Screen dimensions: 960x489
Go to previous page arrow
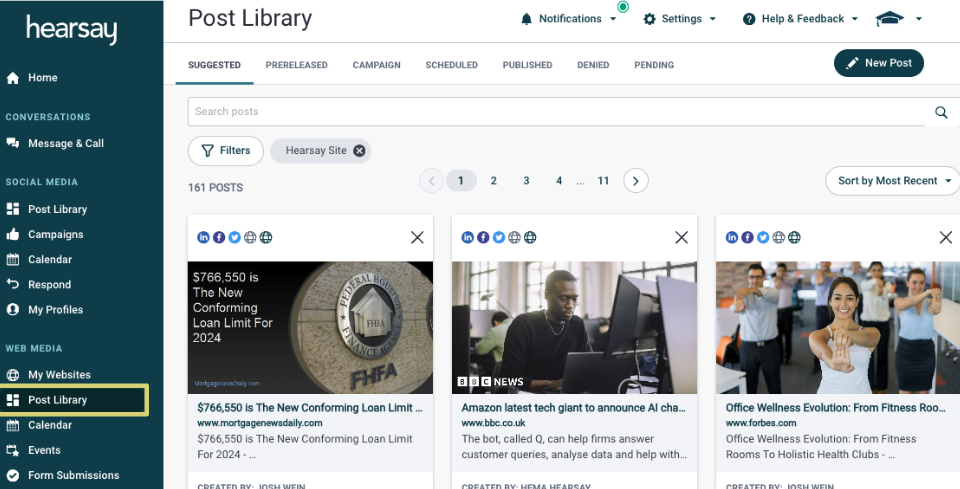click(432, 181)
